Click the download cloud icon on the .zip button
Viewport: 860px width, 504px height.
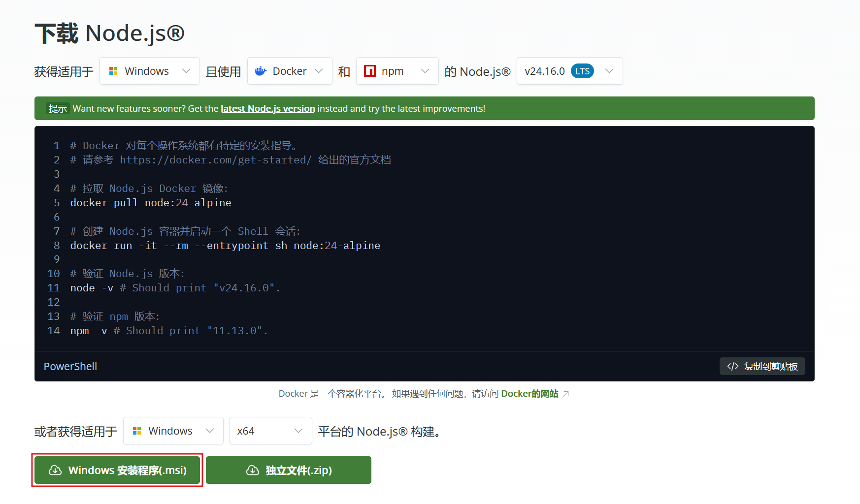click(x=253, y=470)
